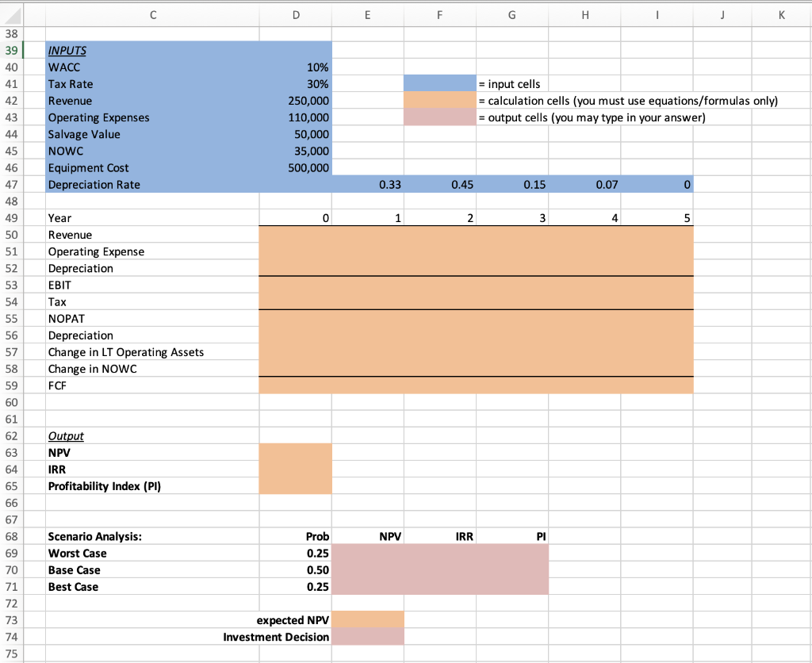The height and width of the screenshot is (663, 812).
Task: Select the Year 0 cell
Action: (x=296, y=218)
